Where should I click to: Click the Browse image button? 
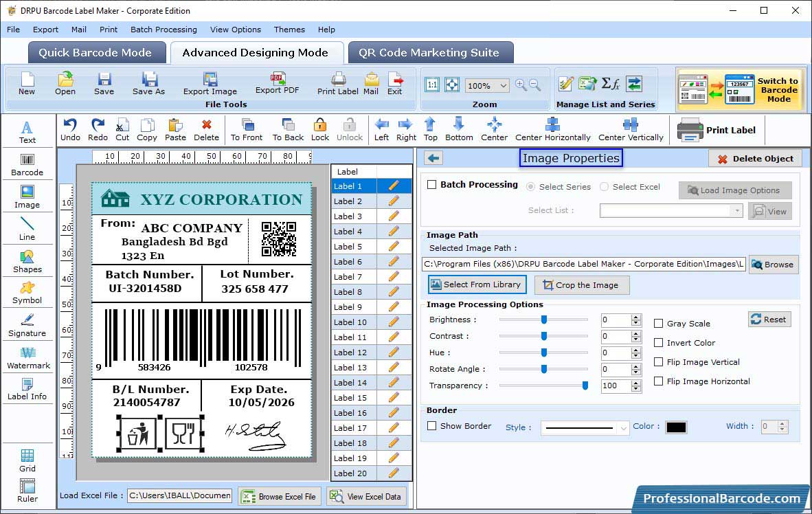pyautogui.click(x=773, y=265)
